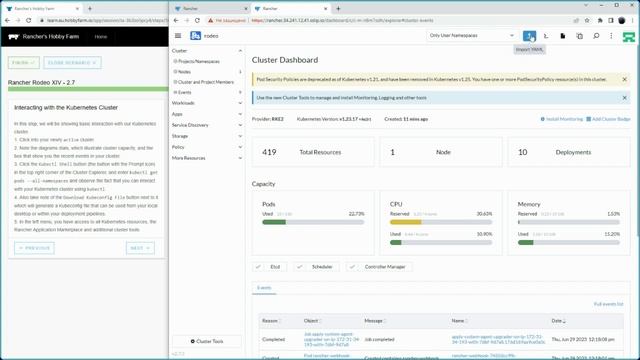The width and height of the screenshot is (640, 360).
Task: Open the Rancher header three-dot menu
Action: click(611, 36)
